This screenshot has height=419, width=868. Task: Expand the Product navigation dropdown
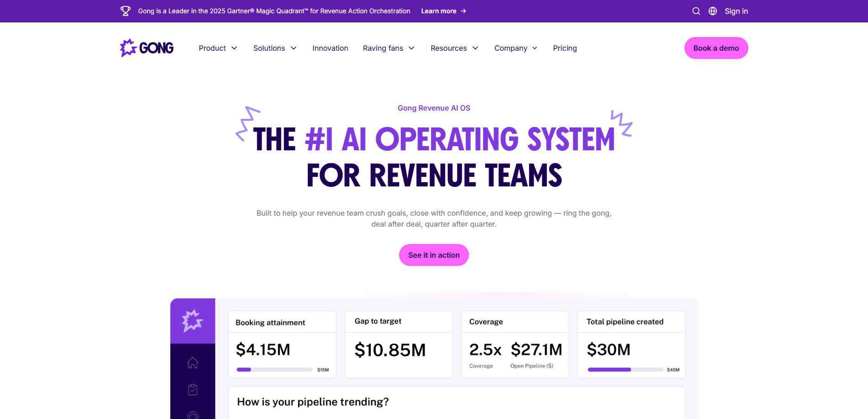[217, 48]
